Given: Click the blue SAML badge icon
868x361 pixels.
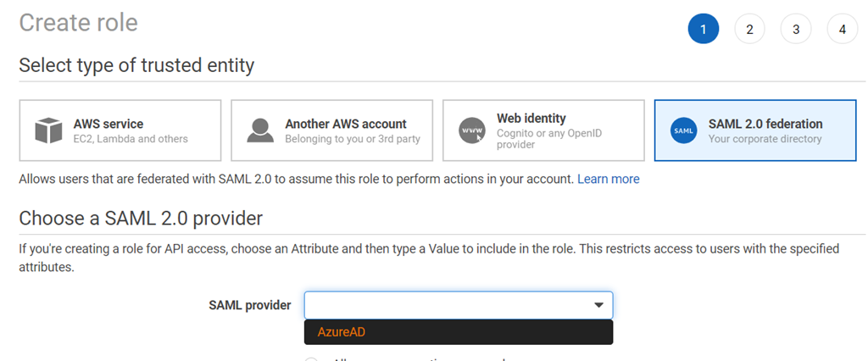Looking at the screenshot, I should pos(683,131).
